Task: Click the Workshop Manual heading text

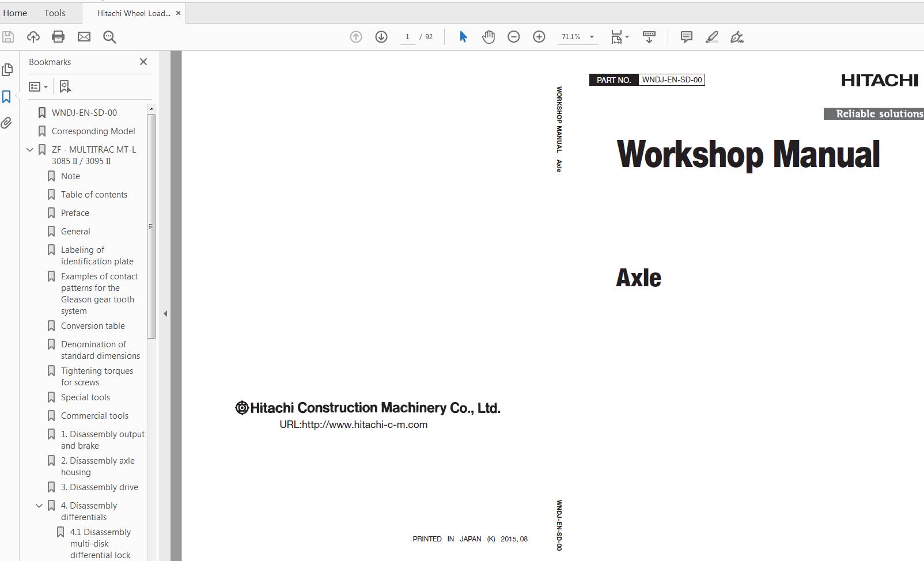Action: [x=748, y=154]
